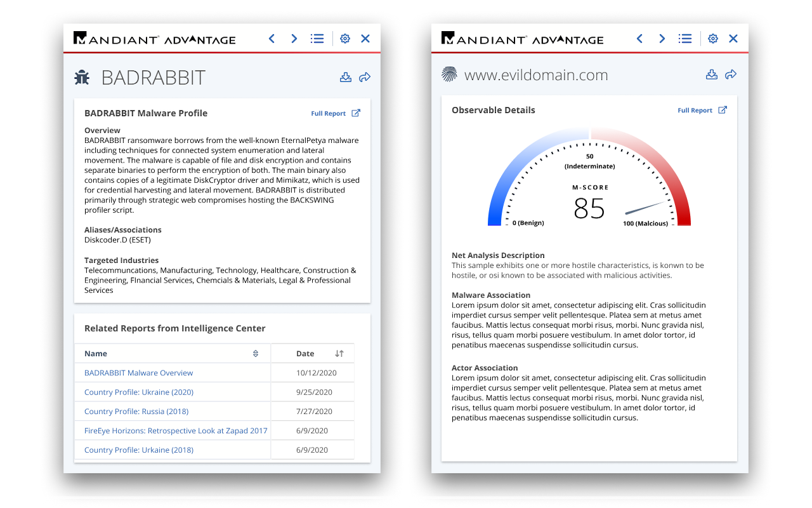This screenshot has width=812, height=508.
Task: Click the 0 (Benign) gauge label
Action: (528, 223)
